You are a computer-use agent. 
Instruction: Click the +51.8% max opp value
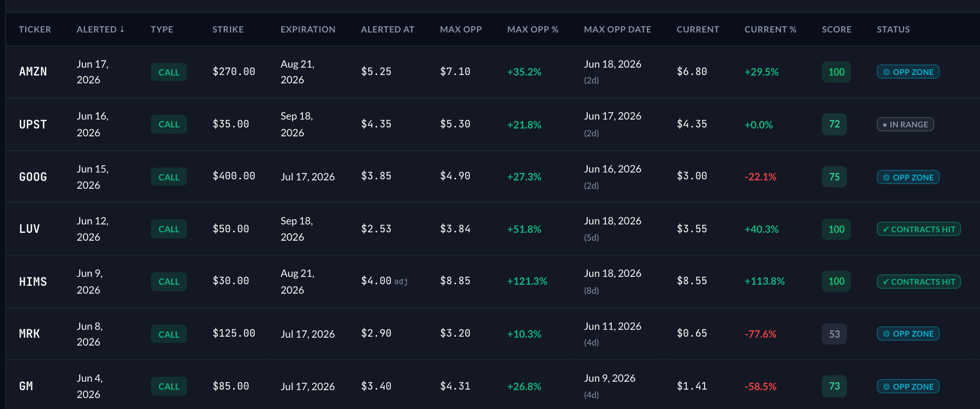pyautogui.click(x=524, y=229)
